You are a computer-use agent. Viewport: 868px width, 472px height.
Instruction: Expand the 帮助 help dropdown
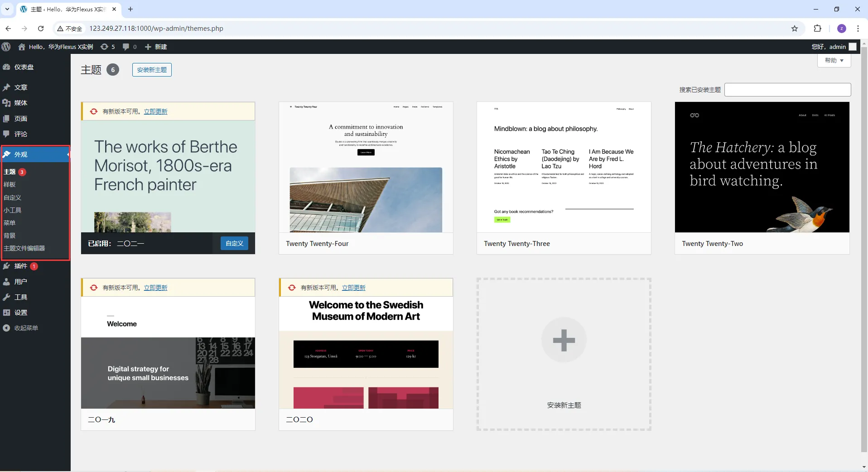point(834,60)
